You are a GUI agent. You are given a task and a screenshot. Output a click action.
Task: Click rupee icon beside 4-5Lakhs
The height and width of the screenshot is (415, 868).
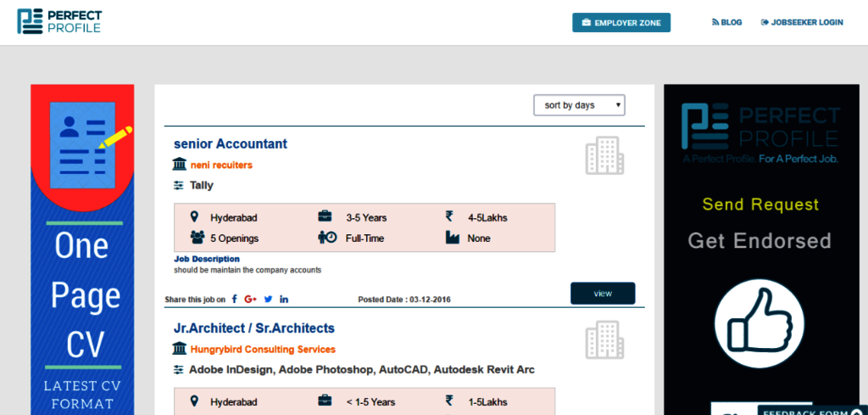[449, 216]
